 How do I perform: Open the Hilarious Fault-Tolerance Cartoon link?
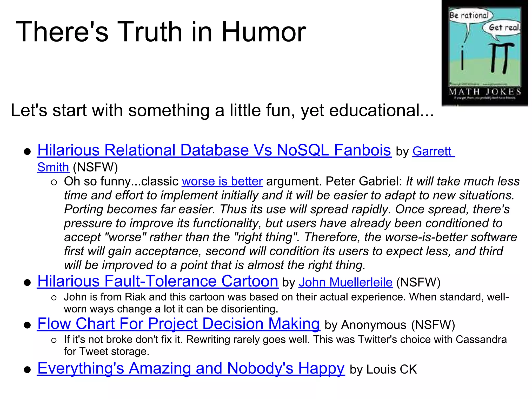point(158,281)
